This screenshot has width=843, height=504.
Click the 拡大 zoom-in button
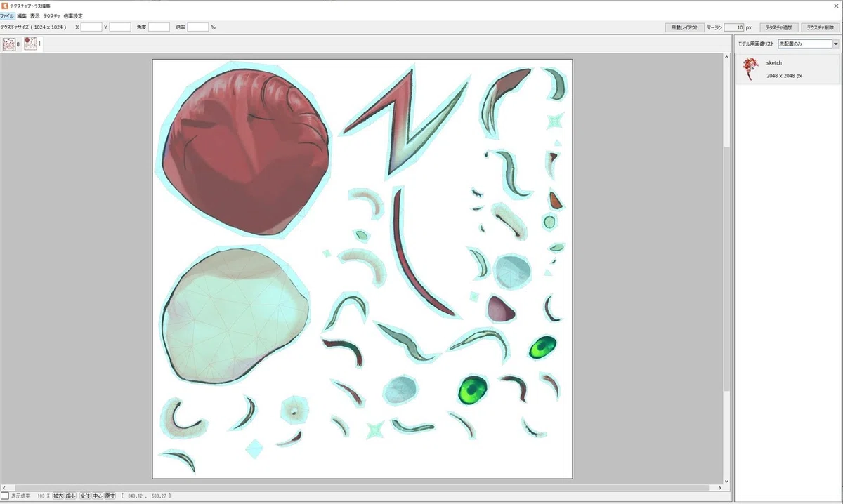(x=58, y=496)
